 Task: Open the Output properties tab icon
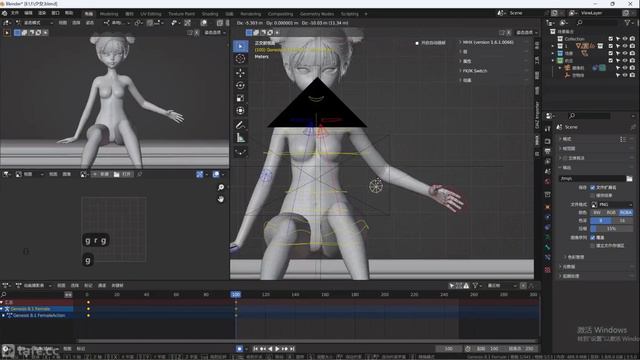click(x=548, y=151)
